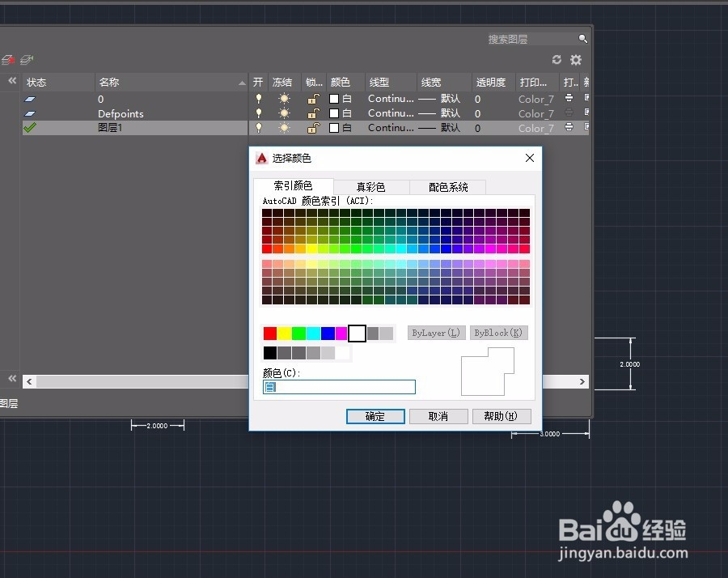Lock the Defpoints layer
Image resolution: width=728 pixels, height=578 pixels.
313,113
